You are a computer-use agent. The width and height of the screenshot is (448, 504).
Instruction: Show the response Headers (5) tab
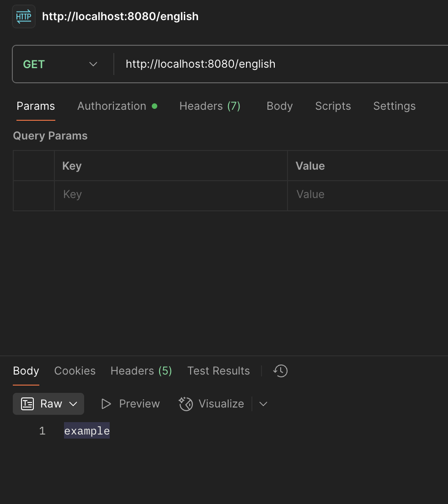pyautogui.click(x=141, y=371)
